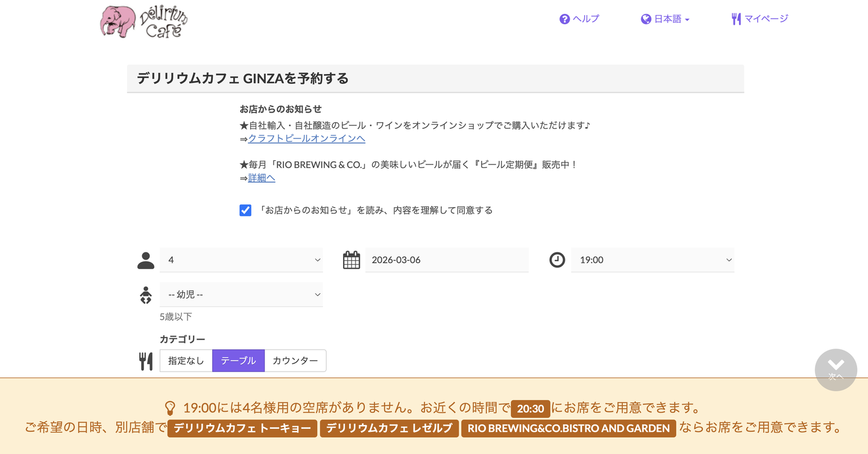Expand the 幼児 infant count dropdown
The width and height of the screenshot is (868, 454).
(241, 294)
